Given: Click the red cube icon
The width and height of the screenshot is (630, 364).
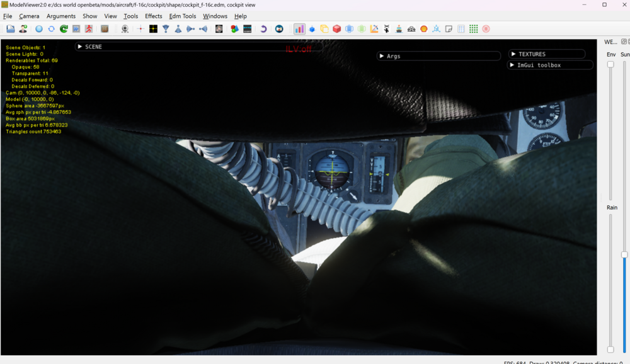Looking at the screenshot, I should [x=336, y=29].
